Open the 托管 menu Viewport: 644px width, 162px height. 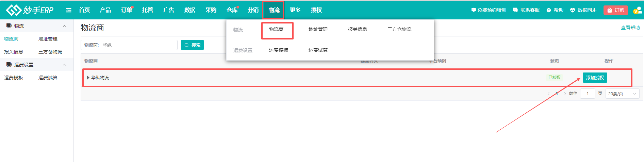[x=148, y=10]
